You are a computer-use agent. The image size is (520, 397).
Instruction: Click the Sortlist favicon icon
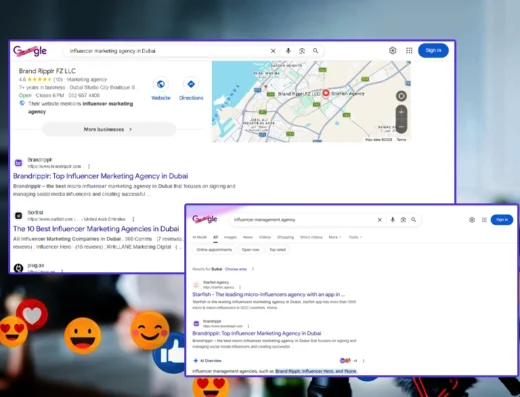[x=18, y=216]
